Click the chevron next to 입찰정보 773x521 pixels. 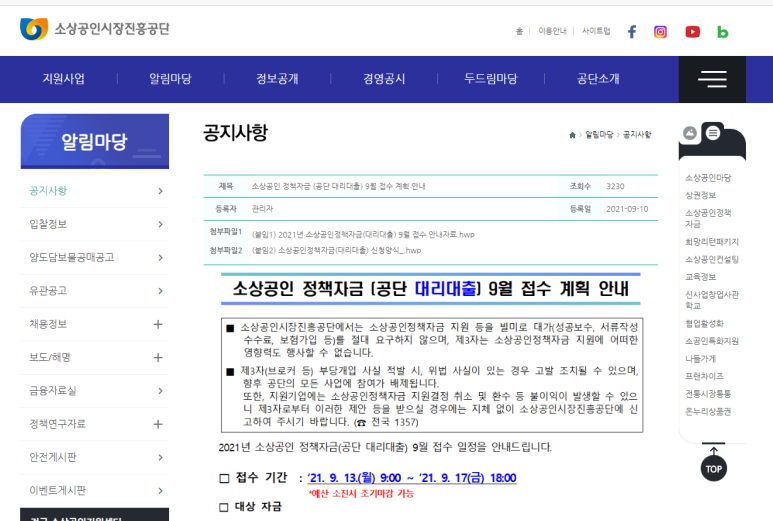160,224
